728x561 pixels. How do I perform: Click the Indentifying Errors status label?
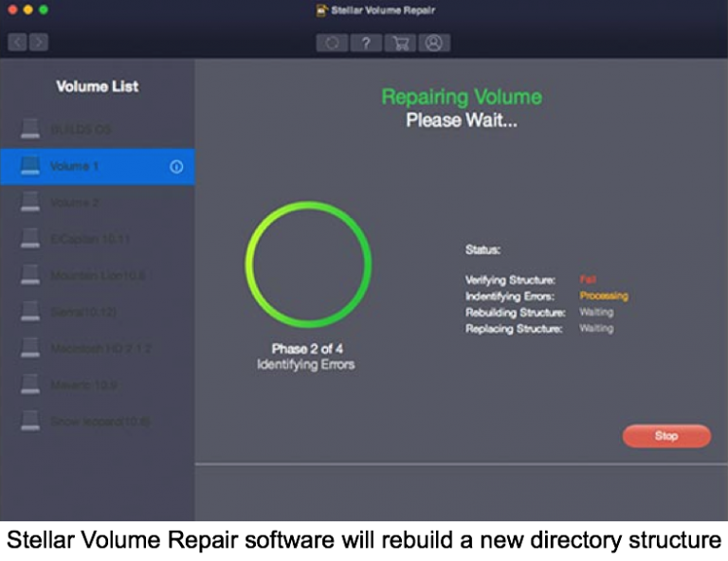coord(510,296)
